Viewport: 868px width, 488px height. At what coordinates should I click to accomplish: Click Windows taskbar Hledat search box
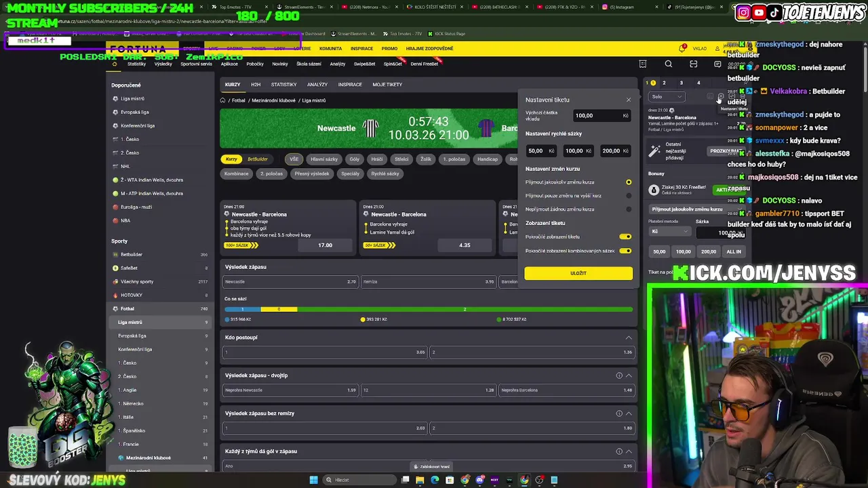[x=359, y=480]
